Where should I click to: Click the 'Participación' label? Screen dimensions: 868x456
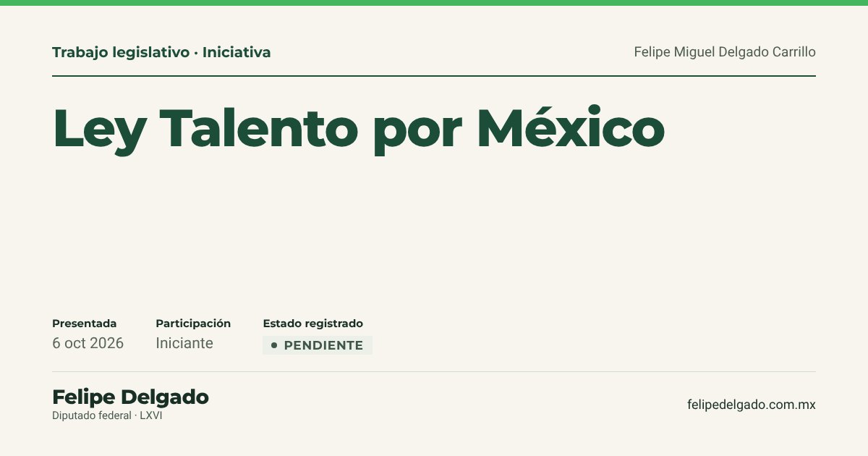click(x=193, y=324)
